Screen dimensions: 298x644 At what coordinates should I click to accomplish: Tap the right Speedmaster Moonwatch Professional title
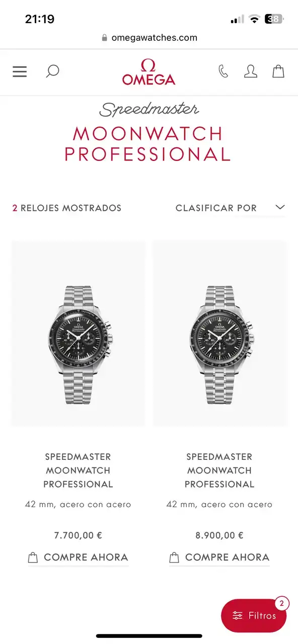[219, 470]
